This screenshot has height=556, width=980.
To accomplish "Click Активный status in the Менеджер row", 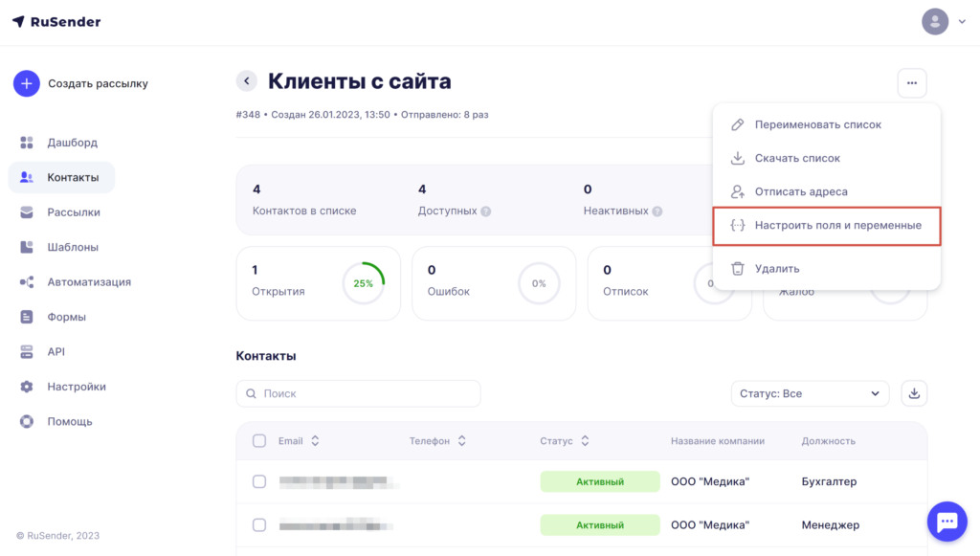I will coord(600,525).
